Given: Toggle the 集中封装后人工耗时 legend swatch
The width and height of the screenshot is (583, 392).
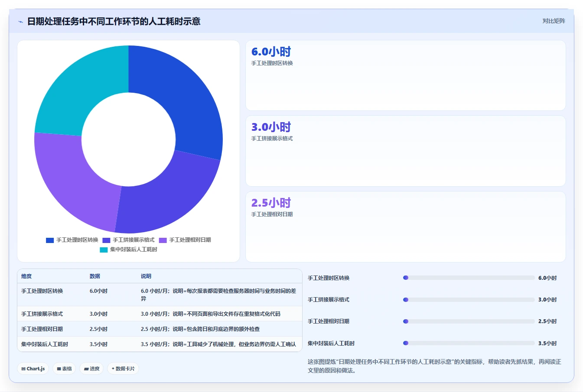Looking at the screenshot, I should coord(104,249).
